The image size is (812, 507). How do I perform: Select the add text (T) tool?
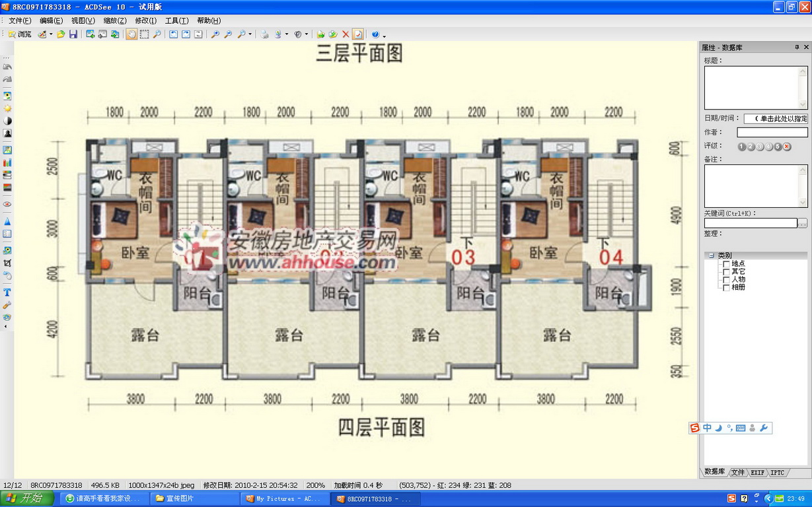[7, 292]
